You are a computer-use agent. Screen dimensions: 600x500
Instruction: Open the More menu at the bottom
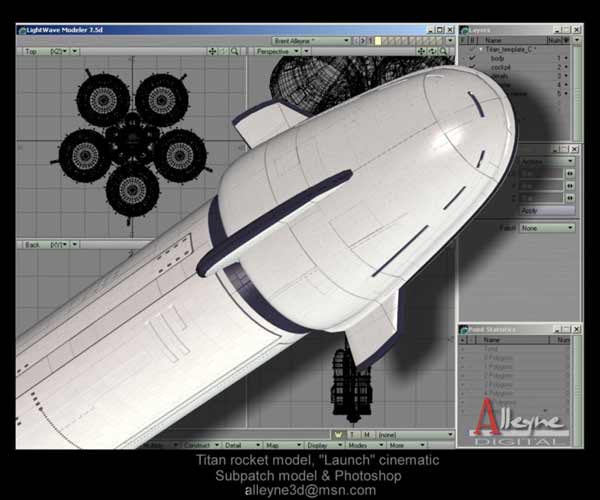pos(406,445)
